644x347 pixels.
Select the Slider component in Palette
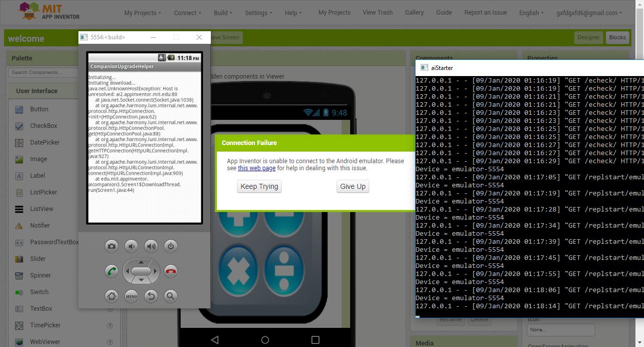click(x=38, y=259)
